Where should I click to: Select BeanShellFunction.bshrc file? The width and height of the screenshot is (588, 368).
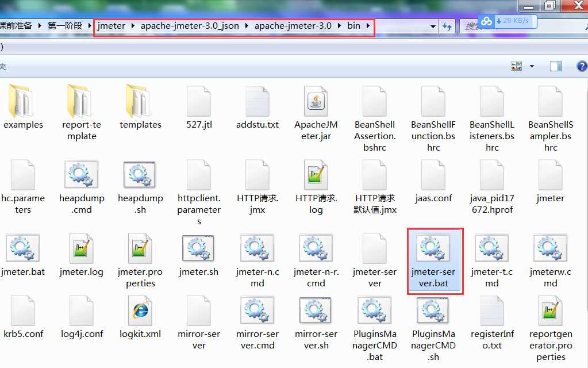[x=433, y=118]
